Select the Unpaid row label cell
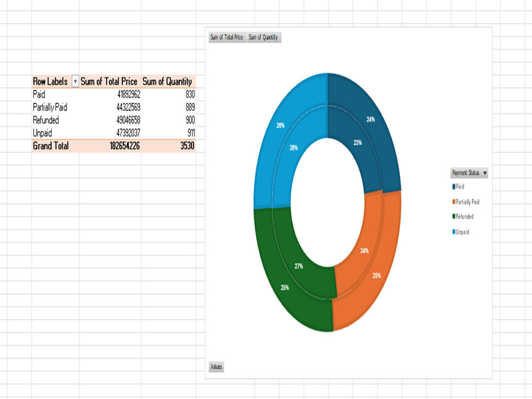532x399 pixels. (x=56, y=133)
